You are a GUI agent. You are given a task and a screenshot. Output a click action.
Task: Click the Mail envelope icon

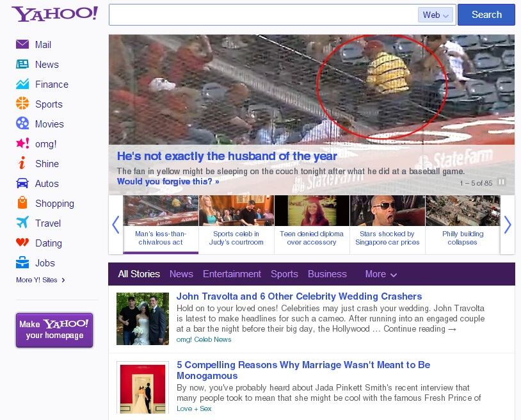(x=22, y=44)
